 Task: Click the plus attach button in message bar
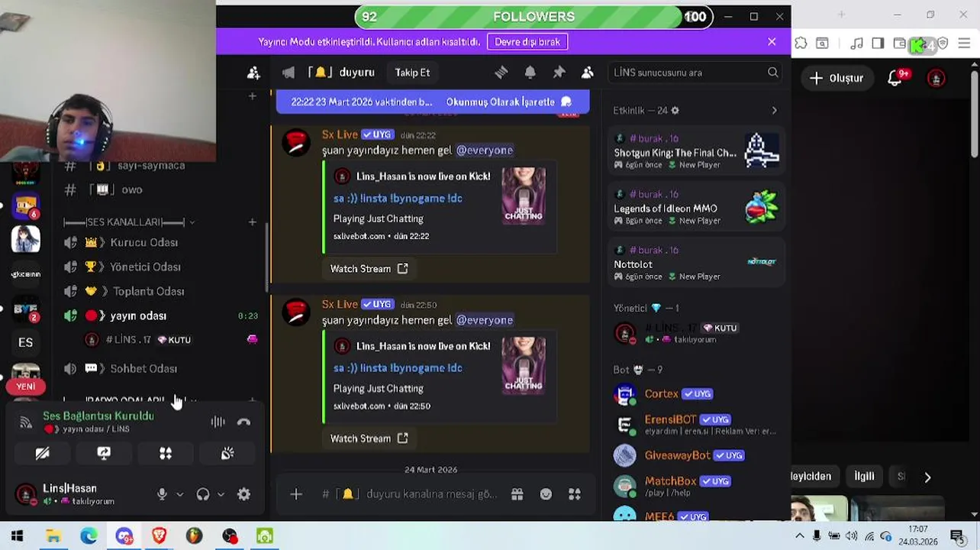(x=296, y=494)
